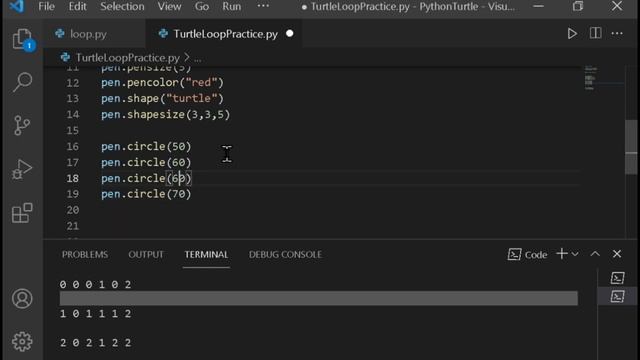Open the Accounts icon in activity bar
The width and height of the screenshot is (640, 360).
(22, 298)
